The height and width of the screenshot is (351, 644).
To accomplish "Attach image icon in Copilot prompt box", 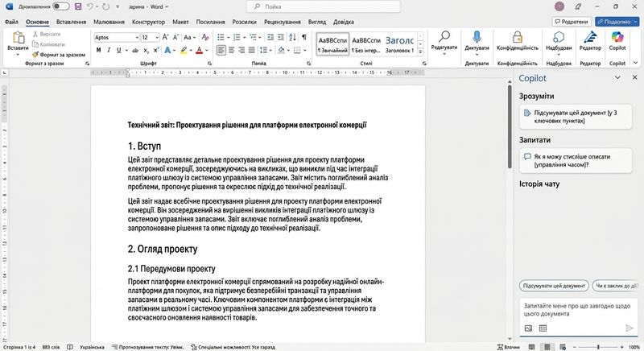I will point(528,328).
